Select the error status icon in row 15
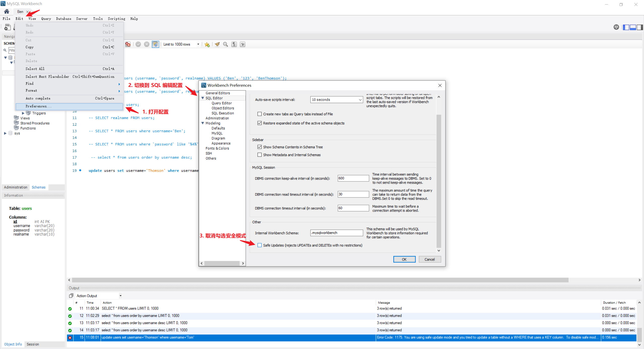The image size is (644, 349). pyautogui.click(x=70, y=338)
